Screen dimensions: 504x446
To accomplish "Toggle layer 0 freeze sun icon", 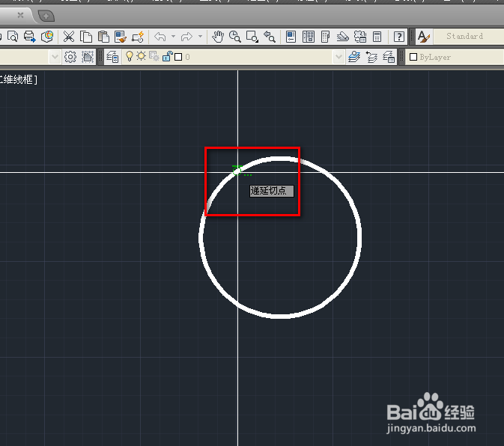I will [x=141, y=56].
